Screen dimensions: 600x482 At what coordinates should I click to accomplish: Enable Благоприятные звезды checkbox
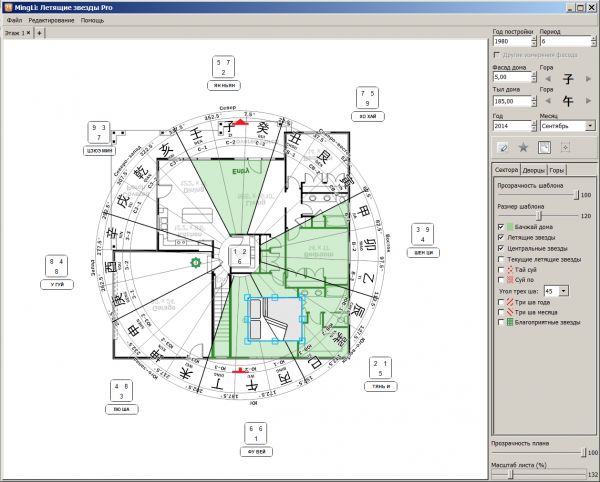(x=501, y=322)
